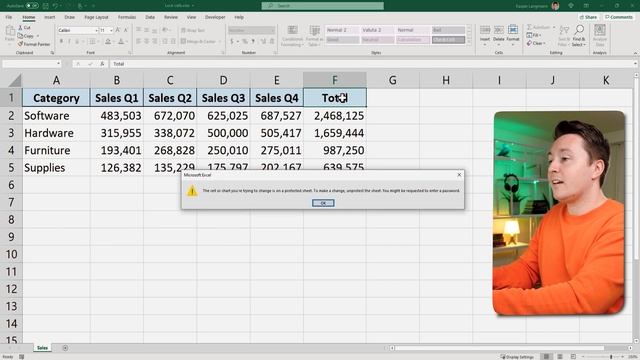640x360 pixels.
Task: Toggle Italic formatting
Action: tap(69, 41)
